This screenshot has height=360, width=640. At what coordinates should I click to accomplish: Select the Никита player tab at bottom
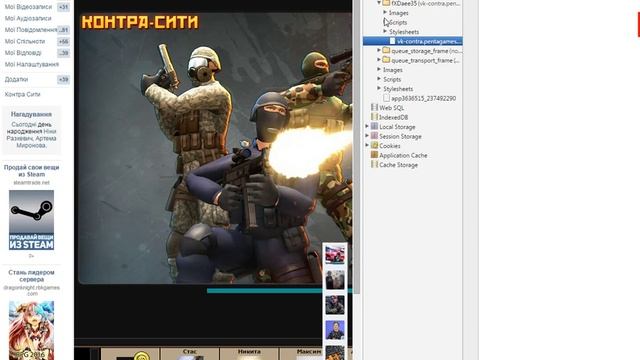coord(249,353)
